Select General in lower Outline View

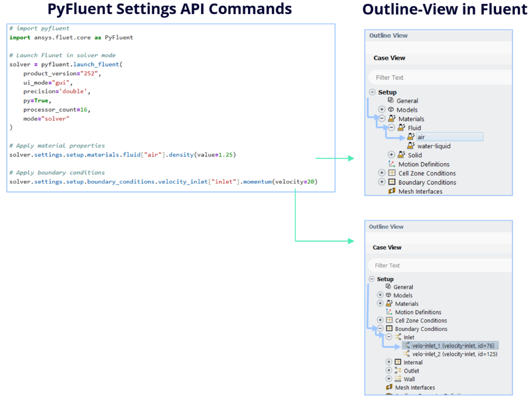(x=403, y=287)
